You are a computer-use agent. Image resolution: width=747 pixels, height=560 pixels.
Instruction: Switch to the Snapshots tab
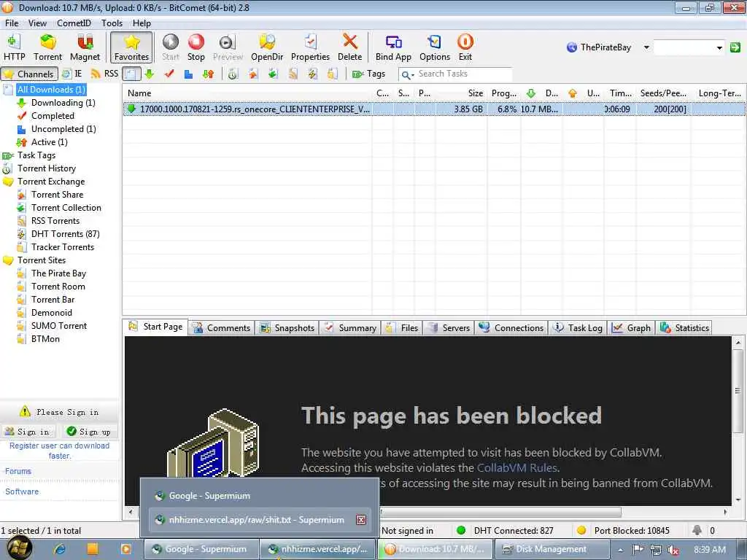(287, 327)
